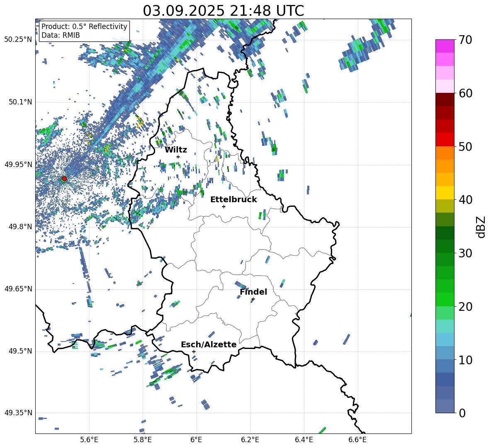Click the 60 colorbar tick label
The image size is (491, 448).
(465, 93)
